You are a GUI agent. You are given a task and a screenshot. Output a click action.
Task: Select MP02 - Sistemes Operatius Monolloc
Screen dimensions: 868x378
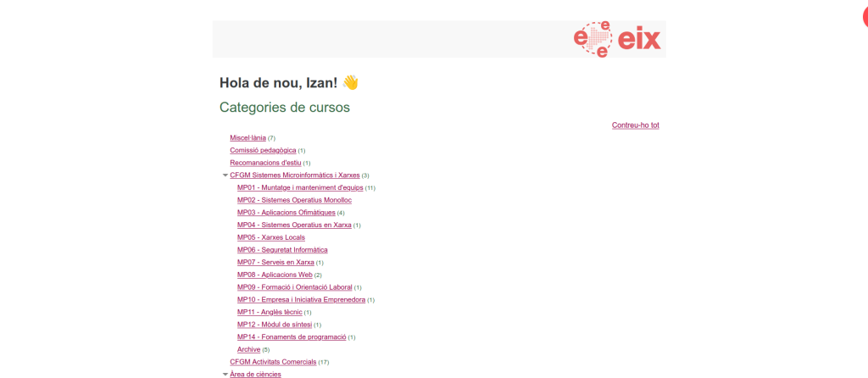coord(294,200)
